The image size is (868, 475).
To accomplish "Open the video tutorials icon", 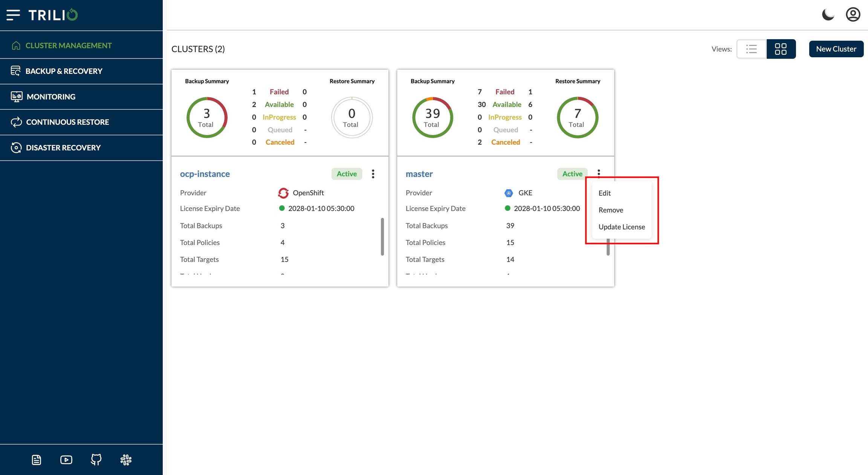I will 66,460.
